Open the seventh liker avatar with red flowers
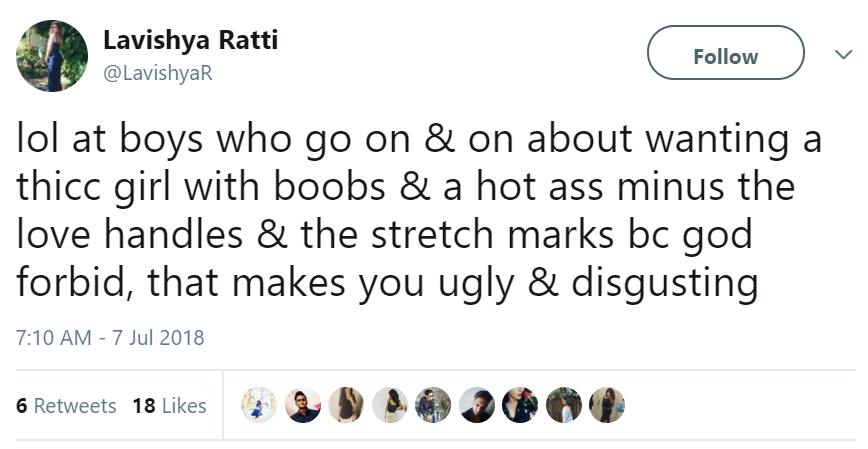Screen dimensions: 868x449 [x=520, y=405]
